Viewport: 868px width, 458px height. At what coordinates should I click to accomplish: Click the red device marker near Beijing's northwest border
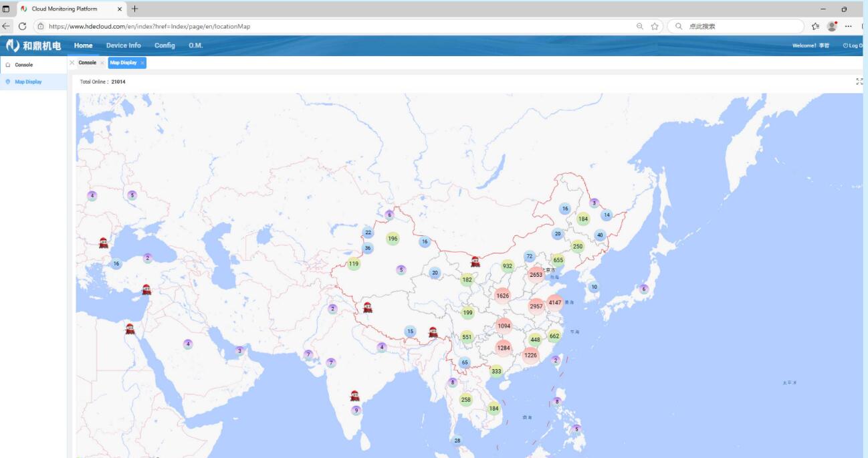(475, 261)
